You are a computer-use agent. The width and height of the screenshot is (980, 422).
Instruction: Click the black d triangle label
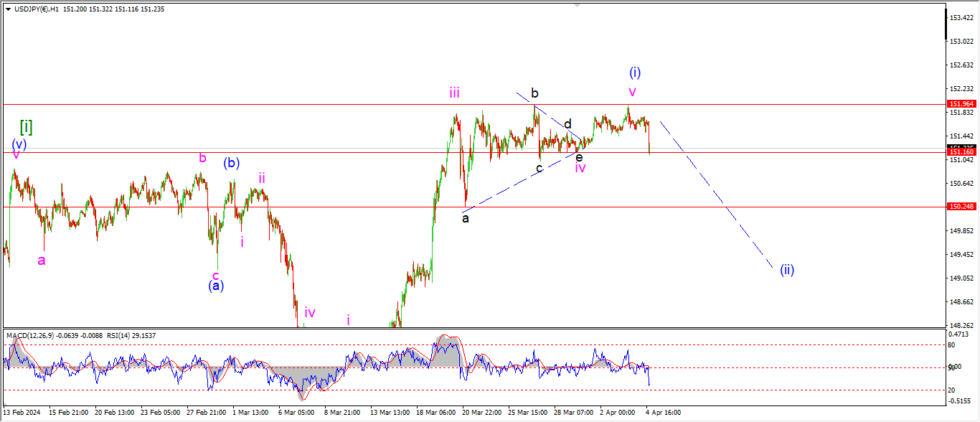[x=567, y=123]
